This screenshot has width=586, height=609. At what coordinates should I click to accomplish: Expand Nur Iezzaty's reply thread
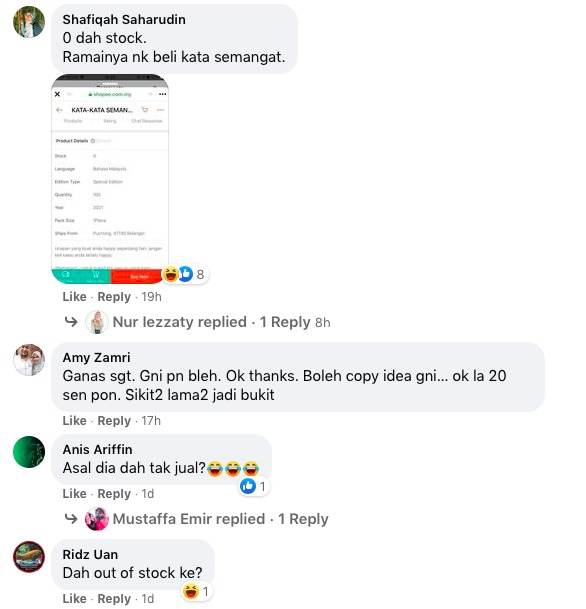click(x=221, y=322)
